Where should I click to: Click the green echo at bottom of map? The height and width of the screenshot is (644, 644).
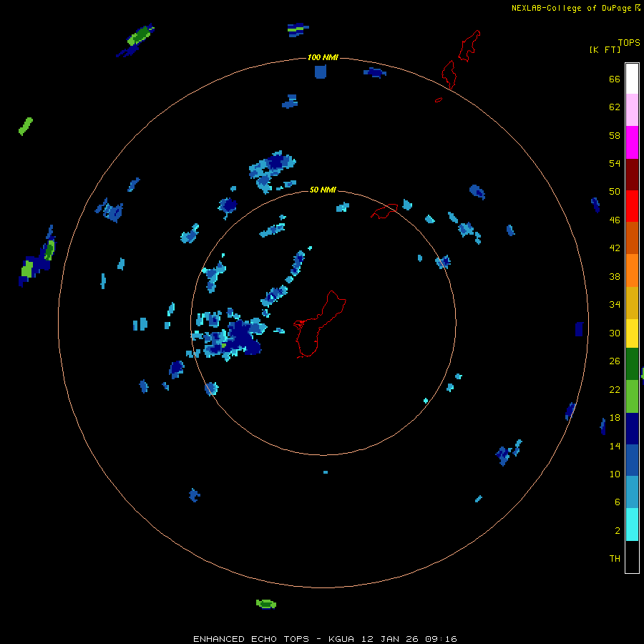tap(266, 604)
